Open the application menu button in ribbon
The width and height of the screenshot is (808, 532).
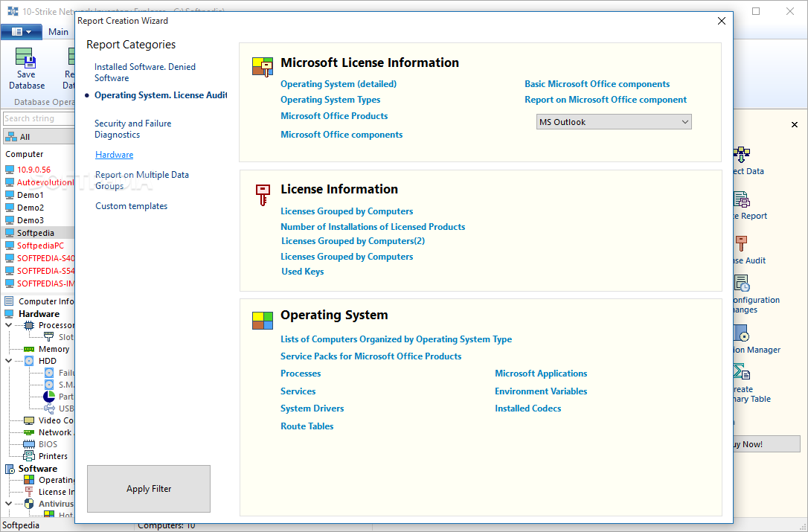[21, 32]
